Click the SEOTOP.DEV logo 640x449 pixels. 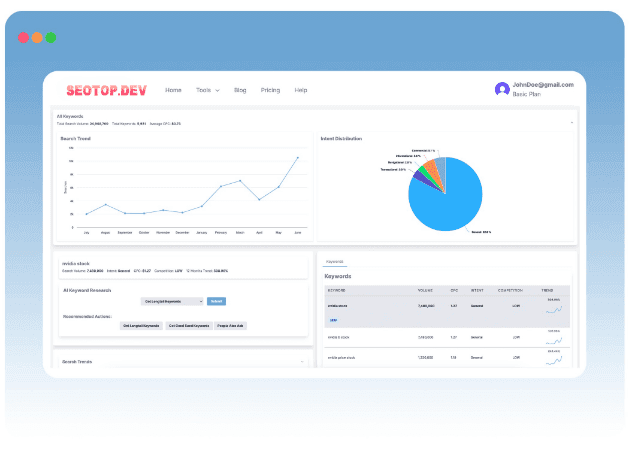click(x=107, y=90)
